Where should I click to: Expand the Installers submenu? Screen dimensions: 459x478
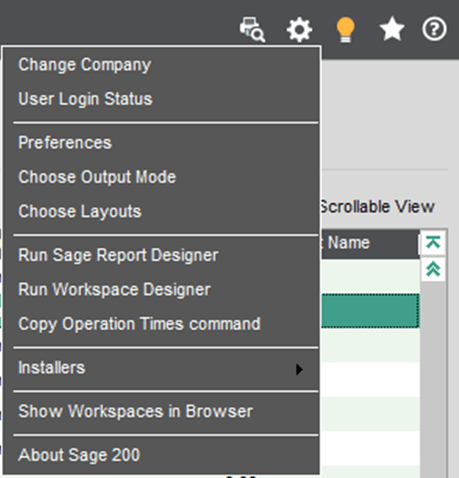(x=162, y=368)
